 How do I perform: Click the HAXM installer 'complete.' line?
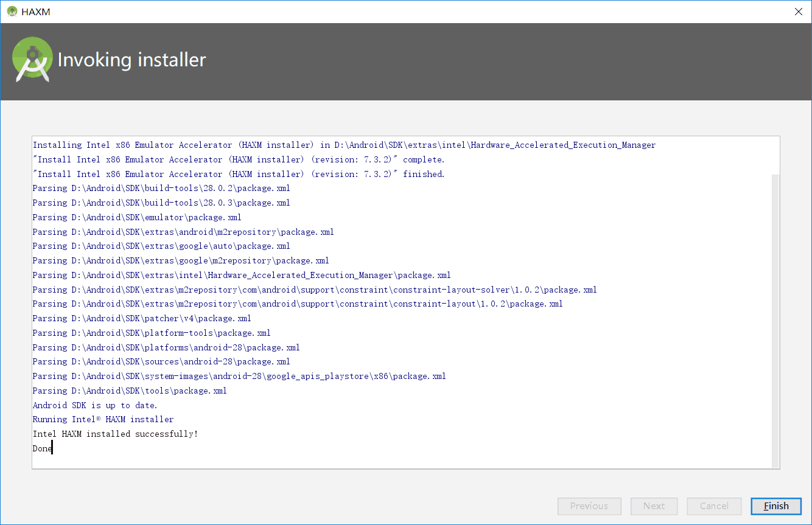click(239, 159)
